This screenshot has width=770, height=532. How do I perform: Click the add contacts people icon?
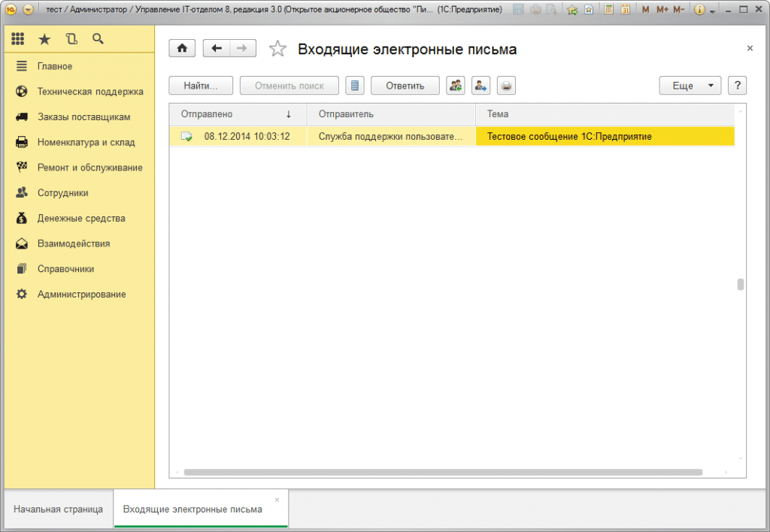point(456,86)
